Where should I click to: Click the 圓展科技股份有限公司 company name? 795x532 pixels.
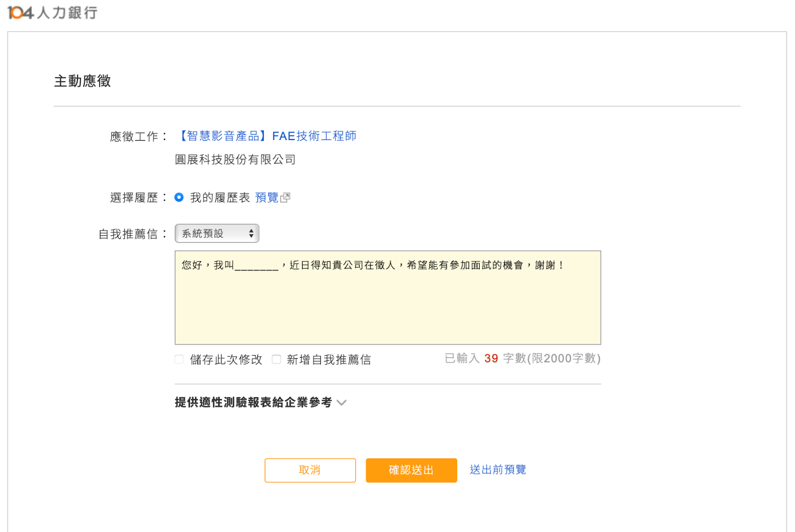[x=236, y=159]
